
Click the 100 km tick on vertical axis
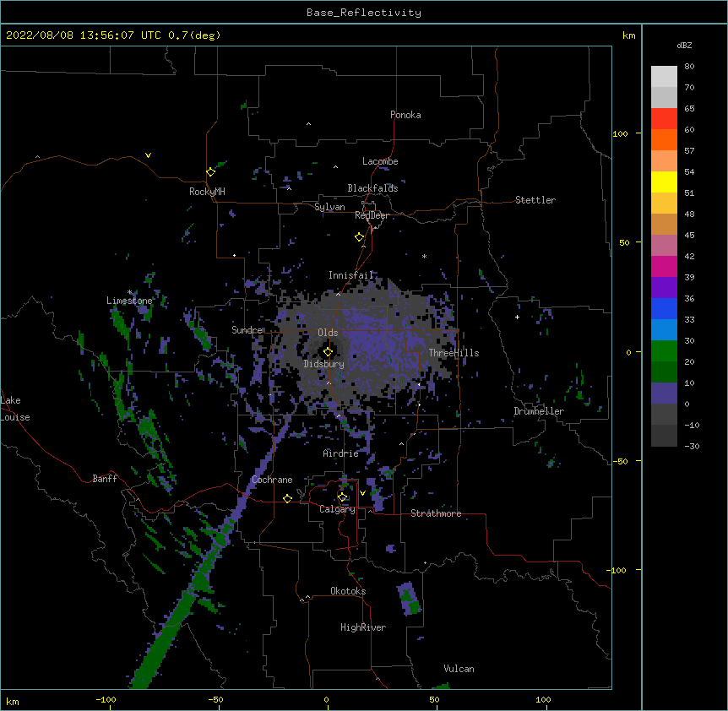click(x=620, y=133)
